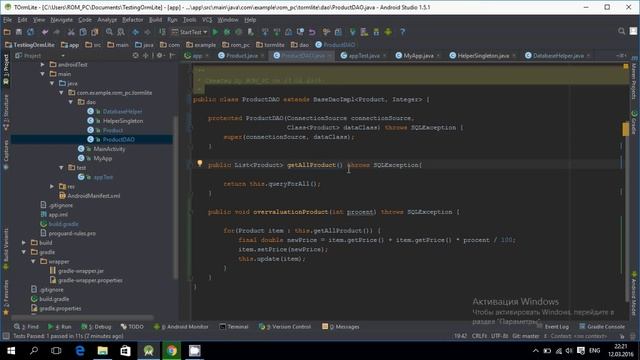Switch to the Product.java tab

pos(241,56)
